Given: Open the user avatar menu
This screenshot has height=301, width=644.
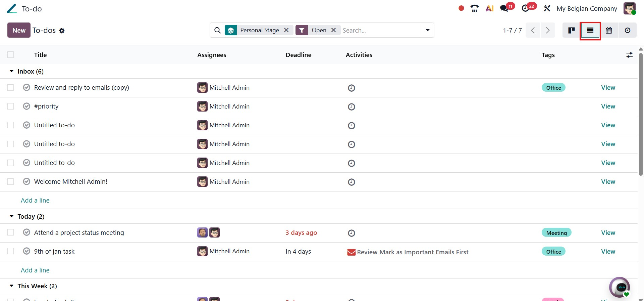Looking at the screenshot, I should tap(630, 8).
